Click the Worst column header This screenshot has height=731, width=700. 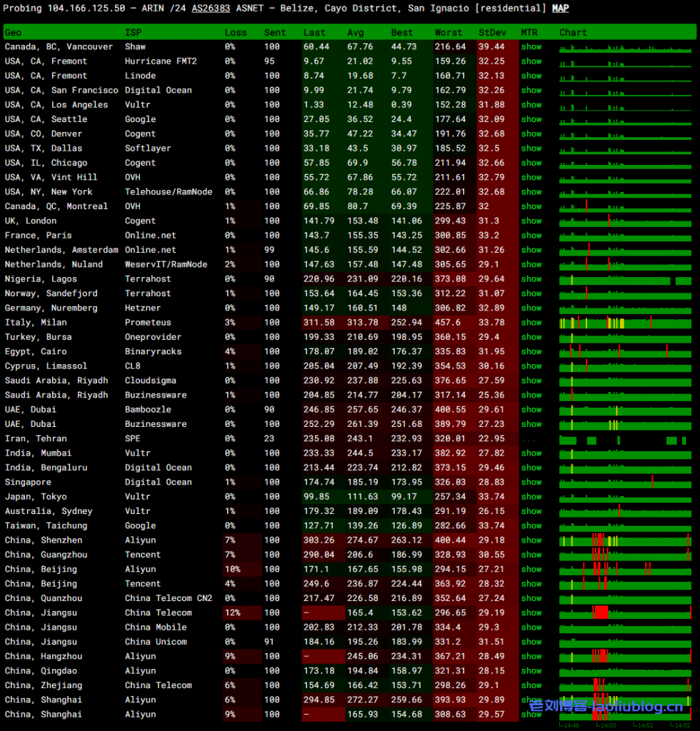coord(448,33)
